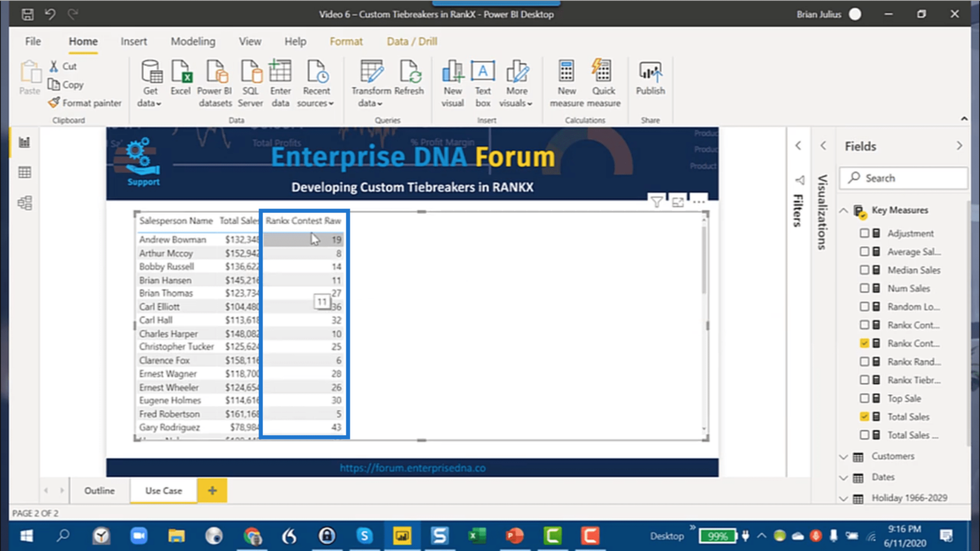Check the Random Lo... checkbox
Image resolution: width=980 pixels, height=551 pixels.
pos(864,307)
